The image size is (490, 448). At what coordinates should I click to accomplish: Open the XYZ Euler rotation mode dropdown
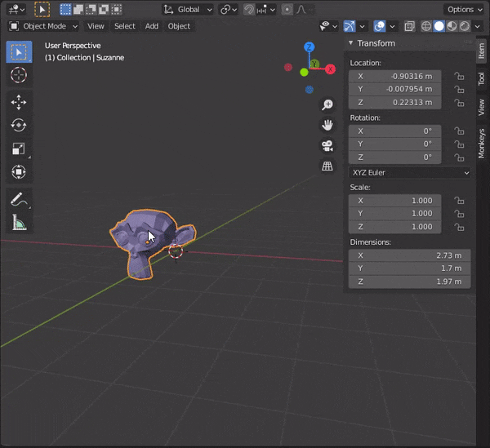410,173
